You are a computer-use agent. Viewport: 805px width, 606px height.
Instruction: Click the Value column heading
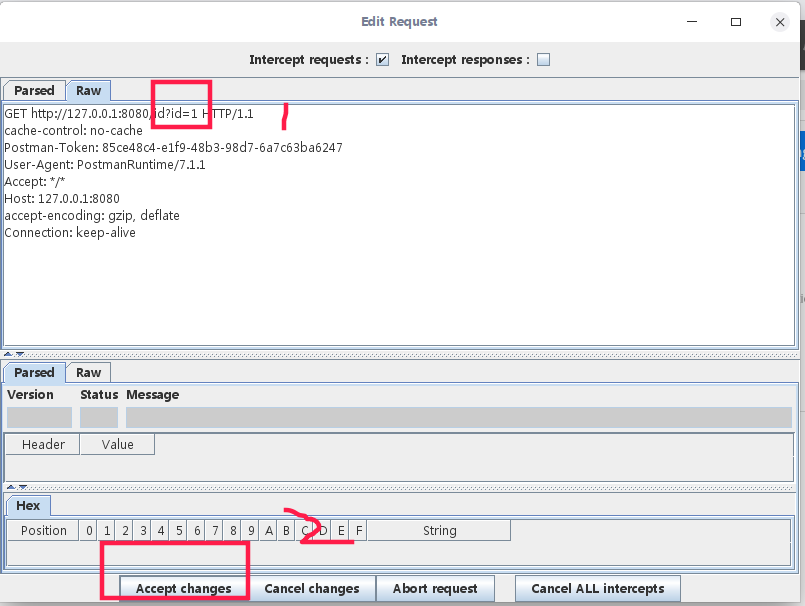click(117, 445)
